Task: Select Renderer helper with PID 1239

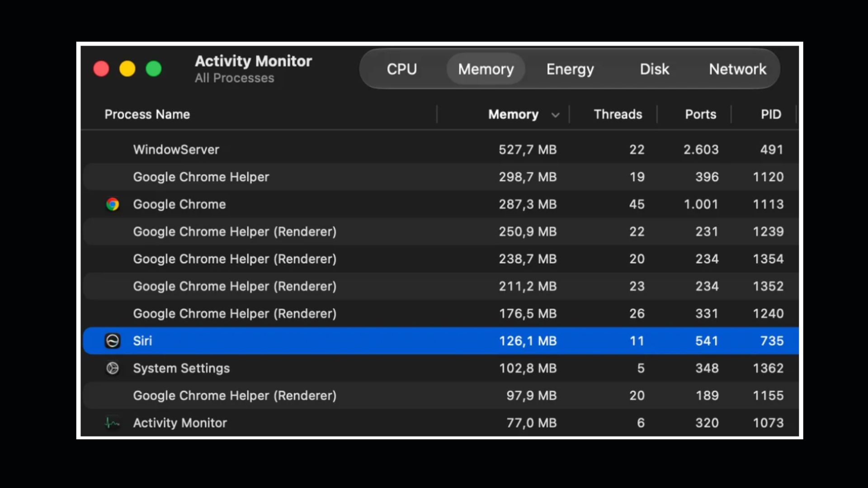Action: pyautogui.click(x=441, y=232)
